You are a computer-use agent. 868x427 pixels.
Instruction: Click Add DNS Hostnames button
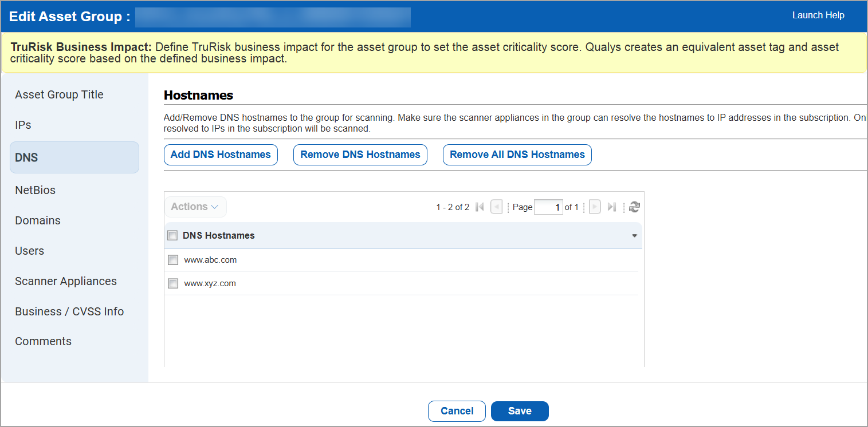coord(221,155)
